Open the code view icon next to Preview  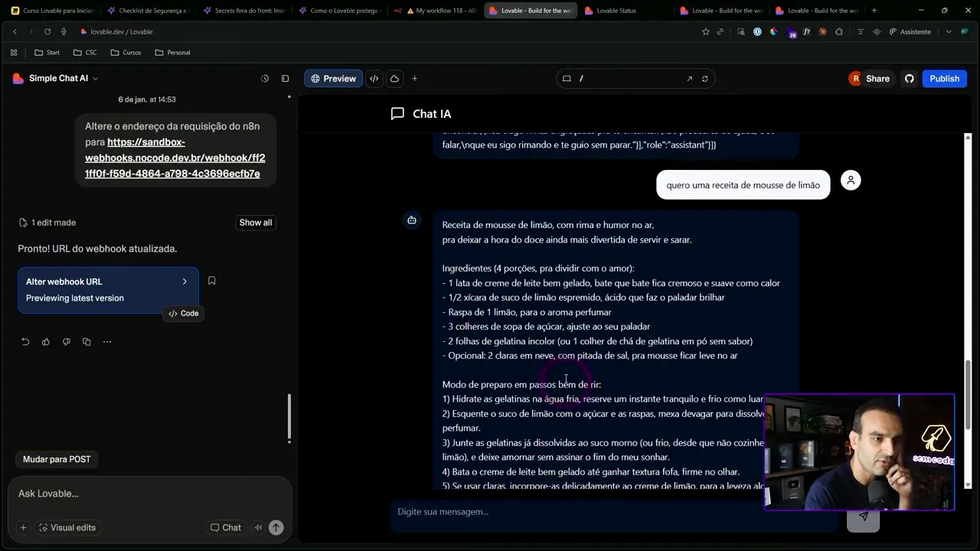[x=374, y=78]
